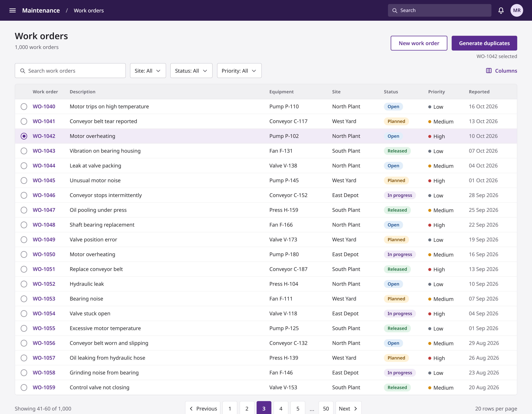This screenshot has height=414, width=532.
Task: Open the MR user avatar menu
Action: pyautogui.click(x=517, y=10)
